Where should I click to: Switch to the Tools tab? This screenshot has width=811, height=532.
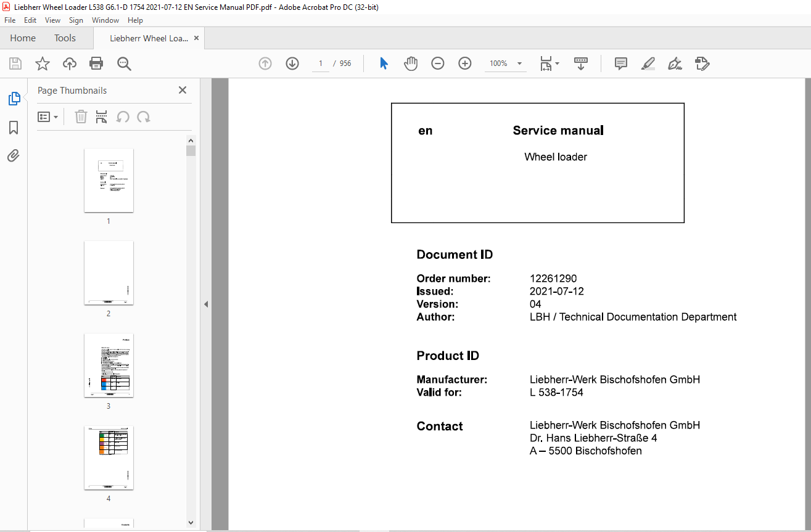tap(65, 38)
